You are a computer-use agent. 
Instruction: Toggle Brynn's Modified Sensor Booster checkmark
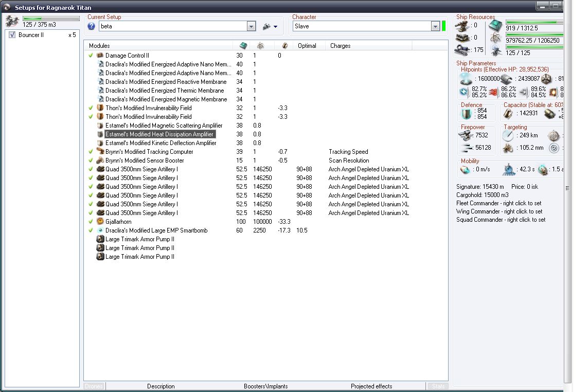point(91,161)
